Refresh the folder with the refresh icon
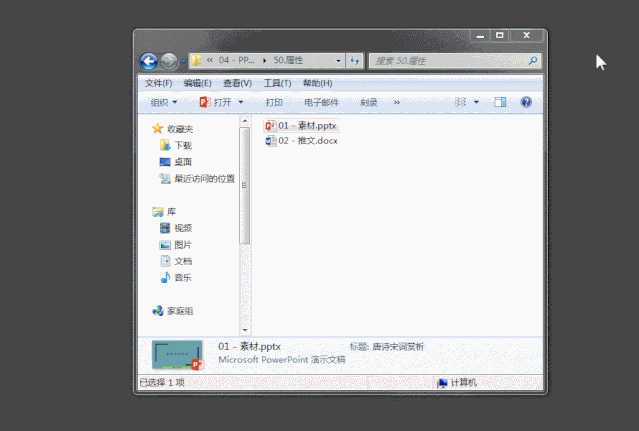Screen dimensions: 639x431 [355, 61]
